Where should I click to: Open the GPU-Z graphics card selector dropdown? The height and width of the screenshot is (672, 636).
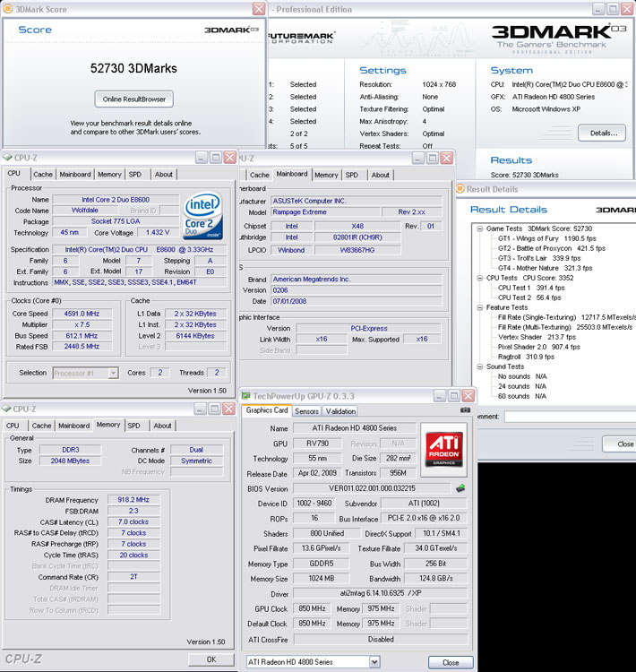tap(374, 662)
